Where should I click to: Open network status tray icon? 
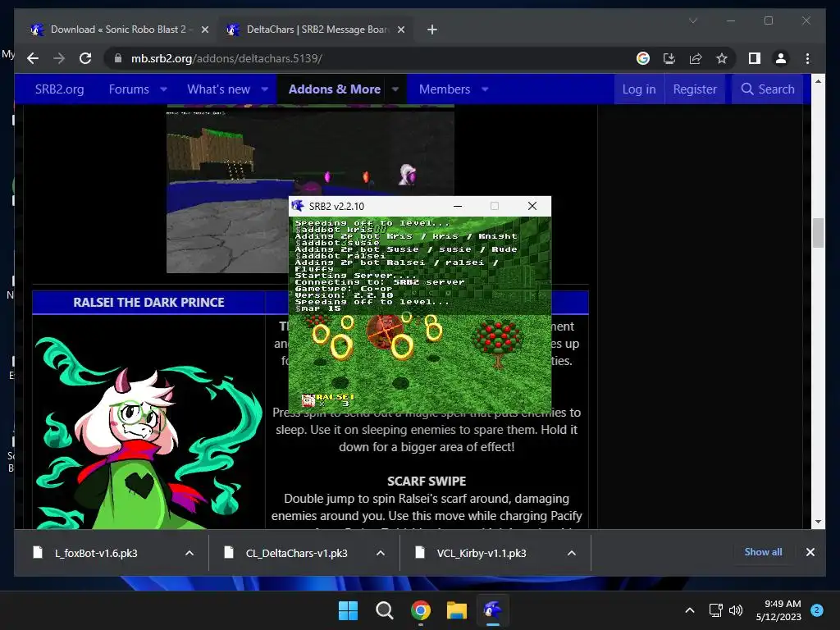[x=715, y=610]
